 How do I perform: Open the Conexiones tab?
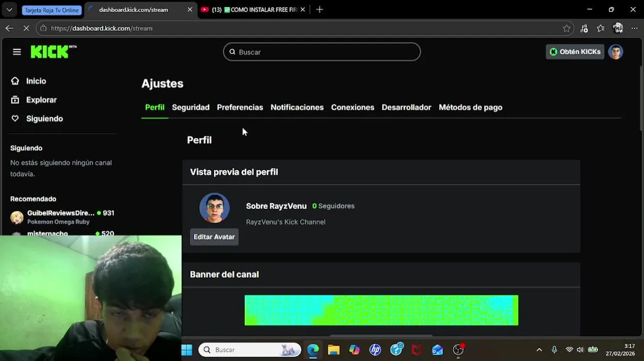(x=353, y=107)
